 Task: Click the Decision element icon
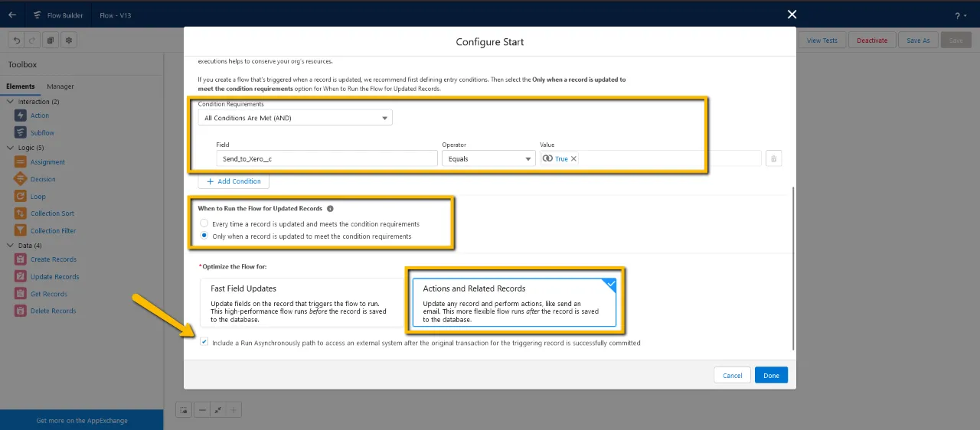[20, 179]
